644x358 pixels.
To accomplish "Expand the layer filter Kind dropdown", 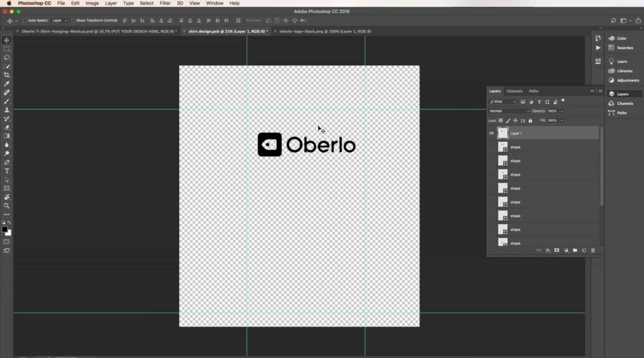I will point(503,102).
